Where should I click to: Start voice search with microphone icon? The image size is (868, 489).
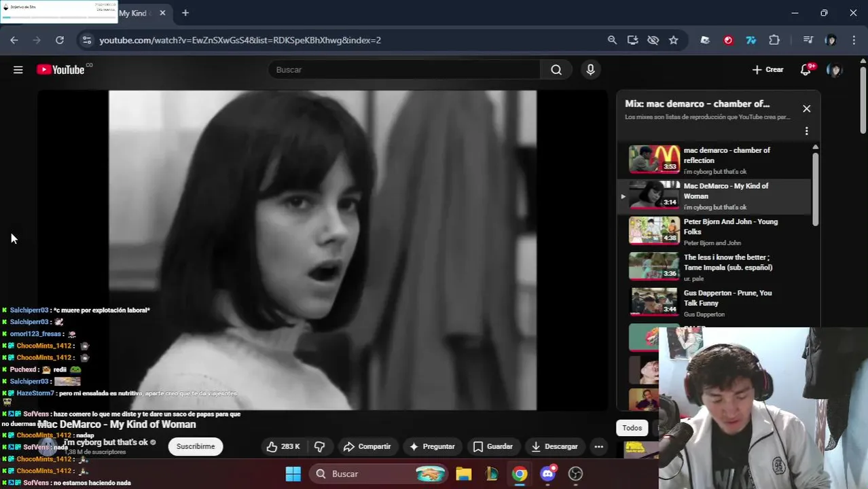pyautogui.click(x=590, y=69)
